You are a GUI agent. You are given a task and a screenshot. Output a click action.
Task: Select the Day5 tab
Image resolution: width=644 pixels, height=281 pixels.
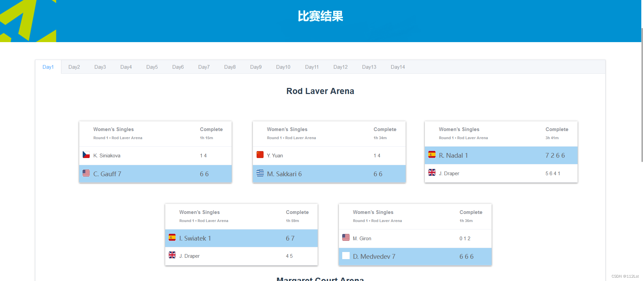(152, 67)
